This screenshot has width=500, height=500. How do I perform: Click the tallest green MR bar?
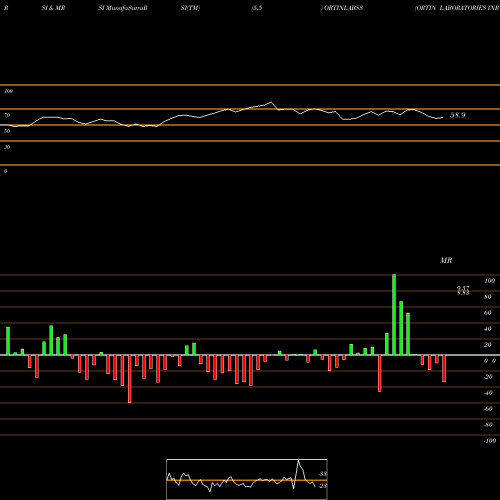click(x=394, y=315)
